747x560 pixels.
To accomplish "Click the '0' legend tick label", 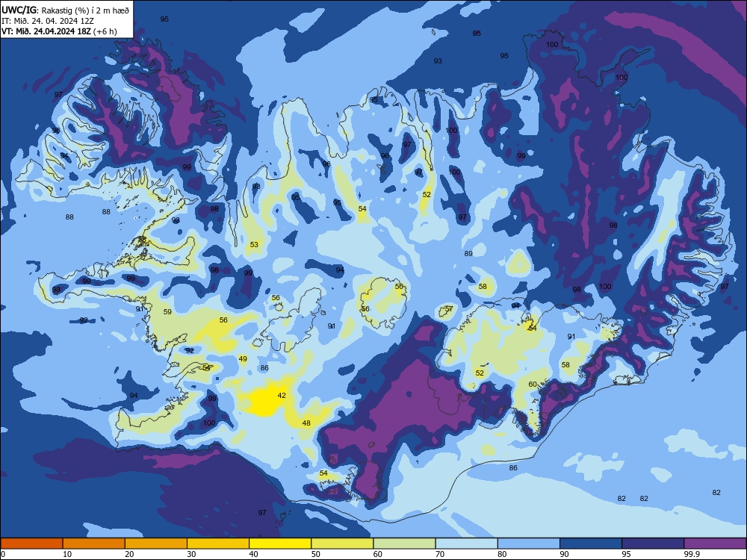I will 3,554.
